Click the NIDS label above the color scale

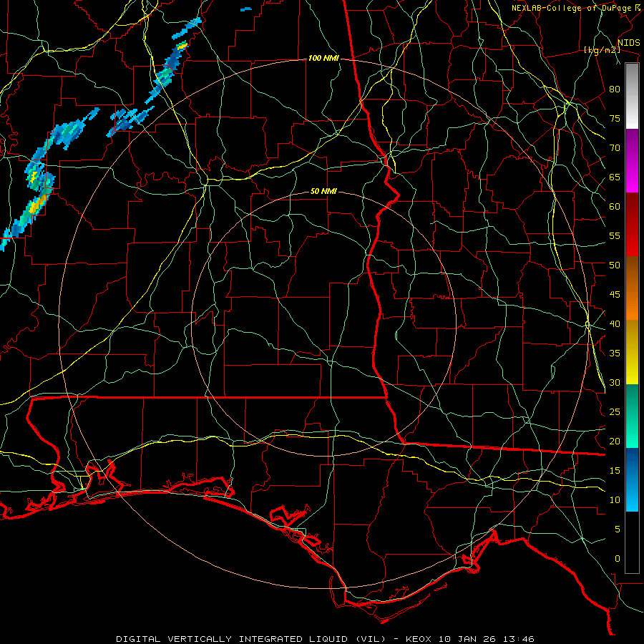click(628, 43)
